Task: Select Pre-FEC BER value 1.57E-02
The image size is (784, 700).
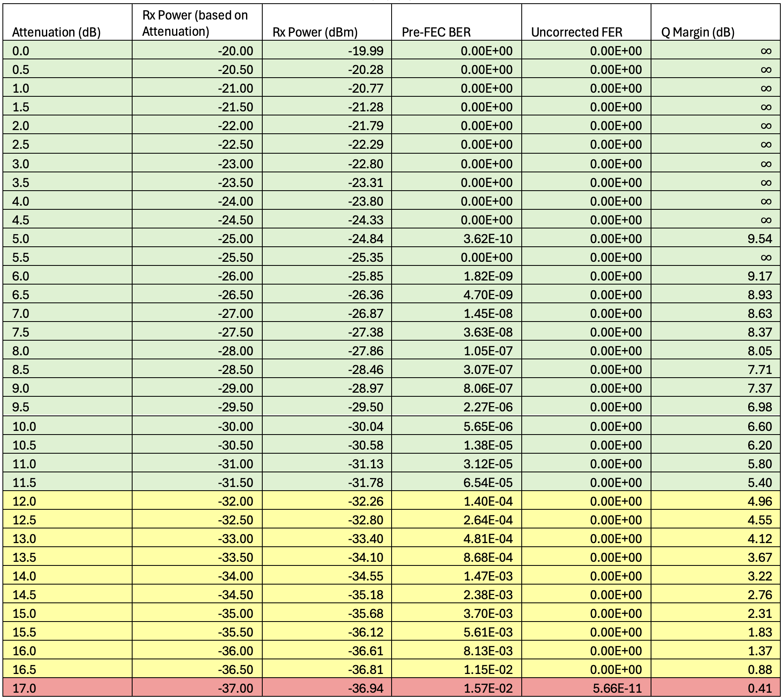Action: click(457, 687)
